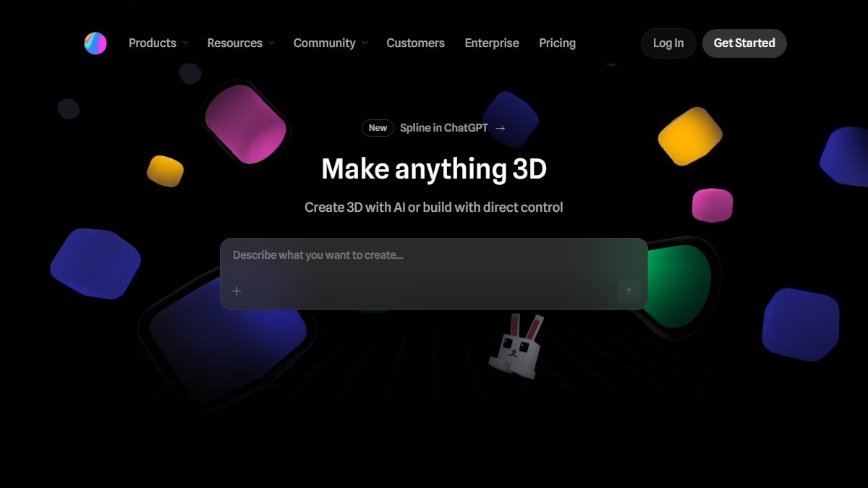Click the Make anything 3D heading

point(434,169)
